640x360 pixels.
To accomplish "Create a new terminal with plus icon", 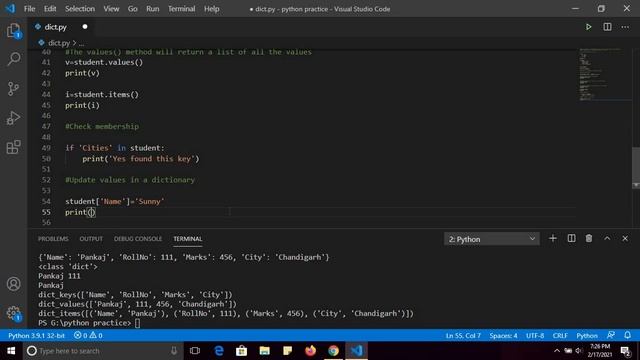I will point(553,238).
